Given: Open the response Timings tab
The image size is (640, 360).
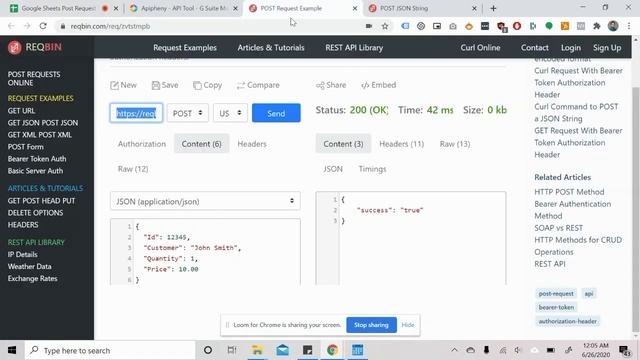Looking at the screenshot, I should tap(372, 169).
